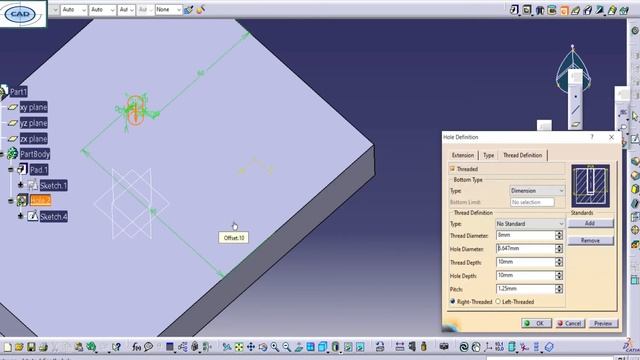
Task: Click the graphic properties paint icon beside None dropdown
Action: [x=188, y=9]
